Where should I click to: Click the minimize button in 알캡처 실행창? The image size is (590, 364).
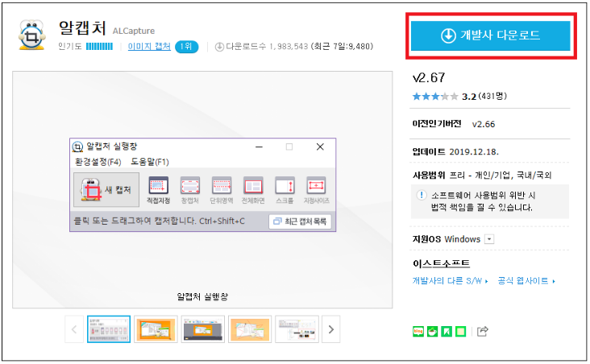259,147
